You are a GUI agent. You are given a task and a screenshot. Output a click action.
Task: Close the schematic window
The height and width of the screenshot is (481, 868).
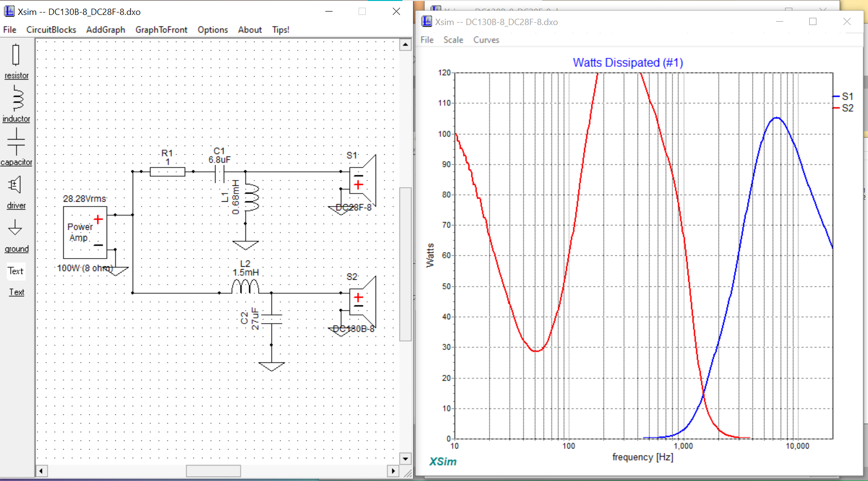point(396,11)
